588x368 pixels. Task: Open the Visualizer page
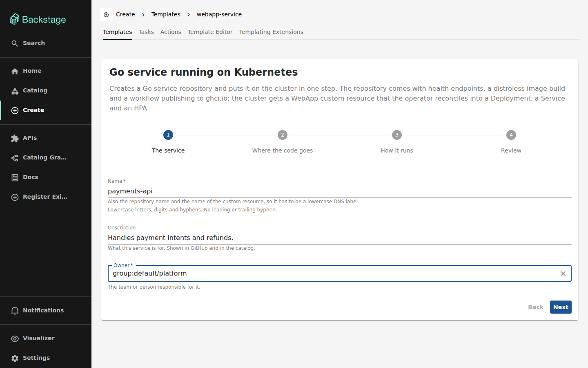pos(46,338)
